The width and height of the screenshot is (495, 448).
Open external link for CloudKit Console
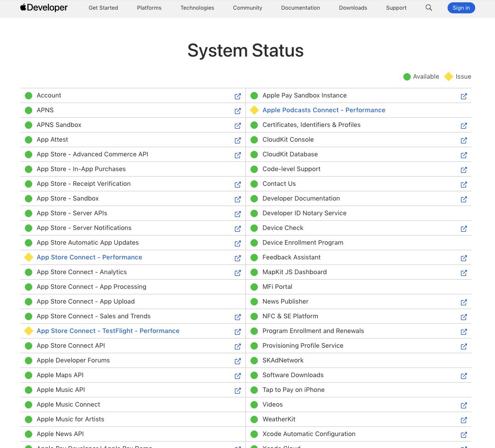point(464,140)
